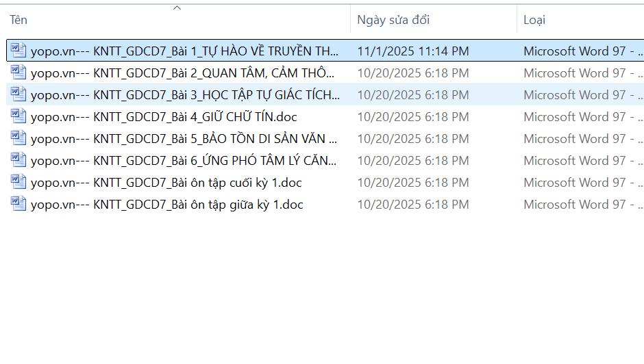Select the Bài 2 Word document icon
The height and width of the screenshot is (364, 644).
pyautogui.click(x=18, y=73)
